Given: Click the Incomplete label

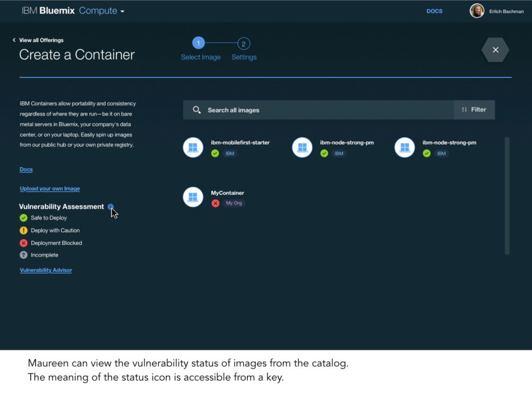Looking at the screenshot, I should pos(44,255).
